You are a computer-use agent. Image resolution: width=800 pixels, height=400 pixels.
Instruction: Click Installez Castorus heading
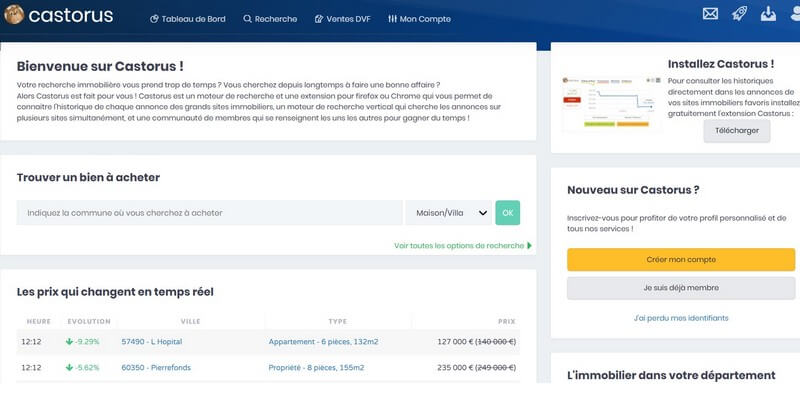click(x=721, y=64)
